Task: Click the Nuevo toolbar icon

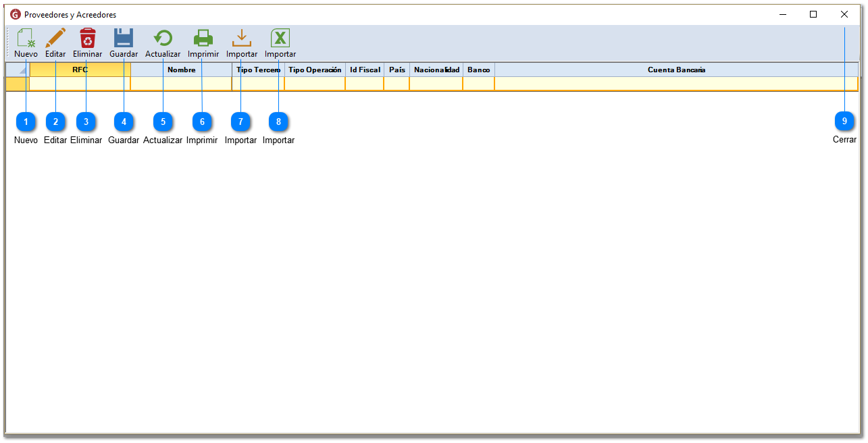Action: pyautogui.click(x=26, y=38)
